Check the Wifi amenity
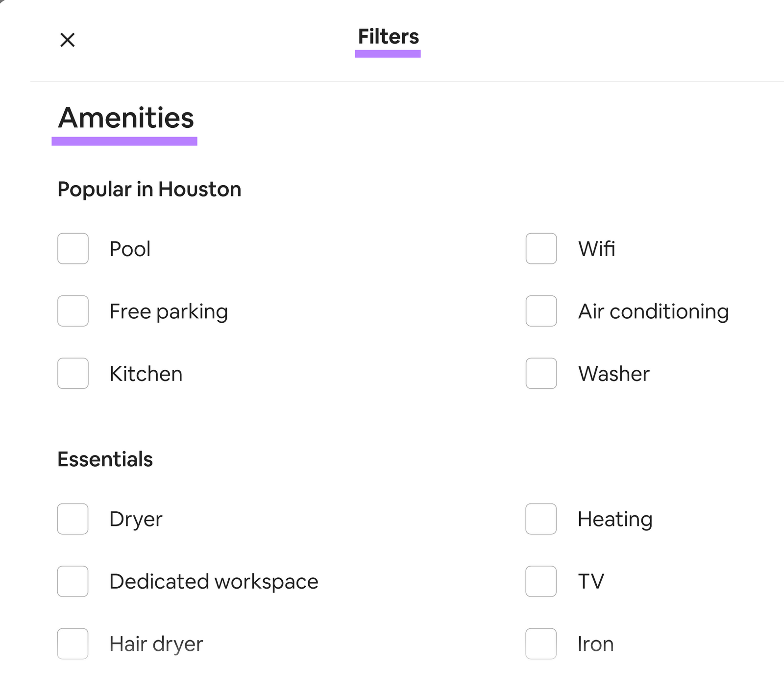Image resolution: width=784 pixels, height=691 pixels. (540, 249)
